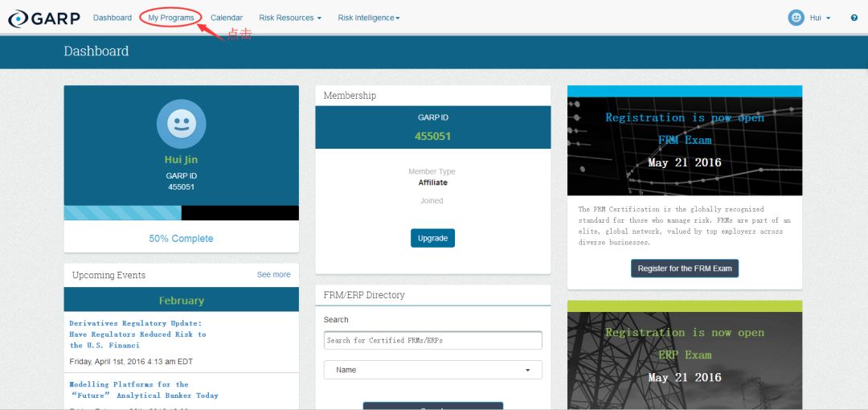Click the ERP Exam registration banner image
Image resolution: width=868 pixels, height=410 pixels.
pos(685,361)
